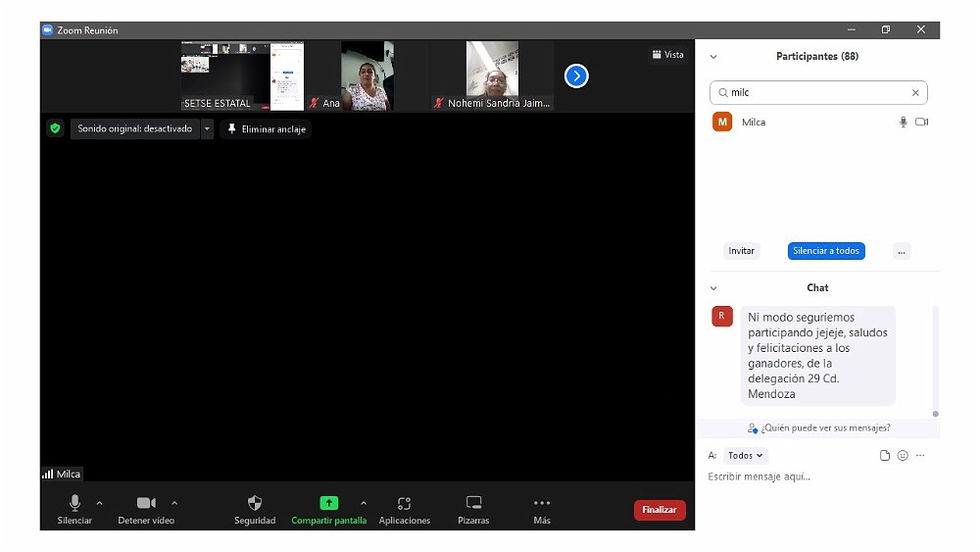This screenshot has height=552, width=980.
Task: Collapse the Participantes panel chevron
Action: [x=713, y=57]
